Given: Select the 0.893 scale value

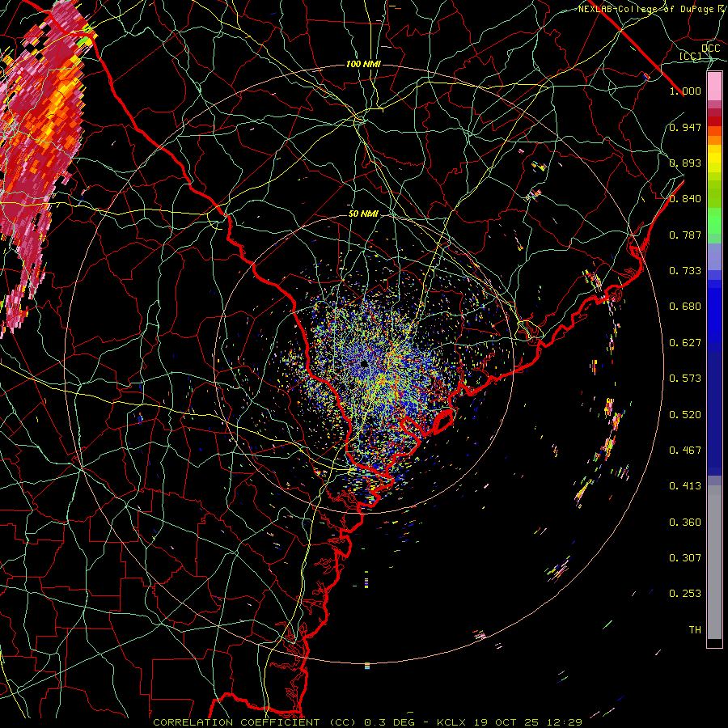Looking at the screenshot, I should (x=685, y=163).
